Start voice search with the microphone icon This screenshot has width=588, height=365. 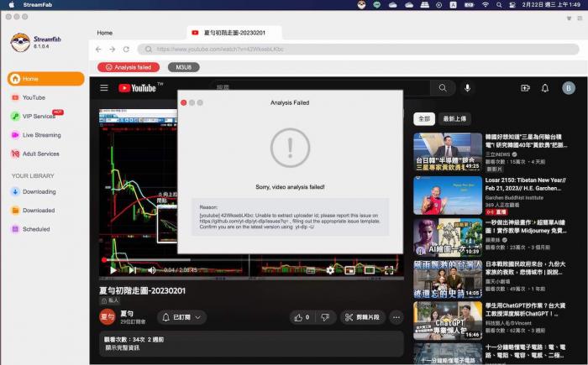click(x=467, y=88)
